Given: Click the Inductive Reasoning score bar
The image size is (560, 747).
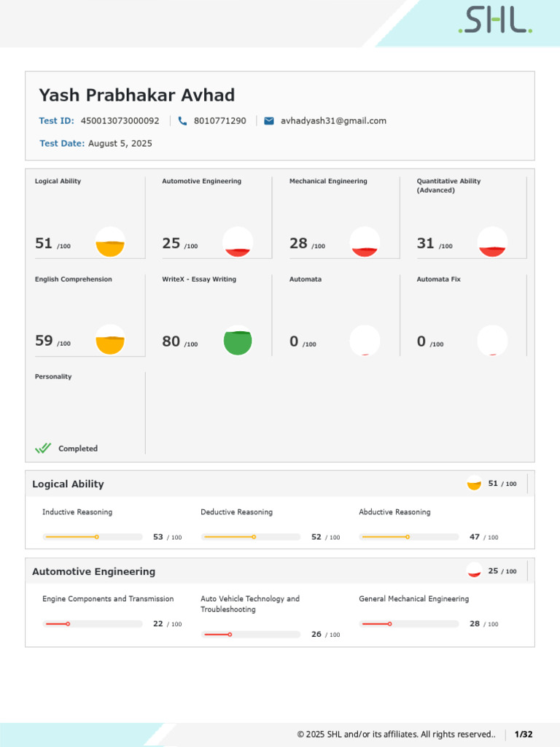Looking at the screenshot, I should 93,537.
